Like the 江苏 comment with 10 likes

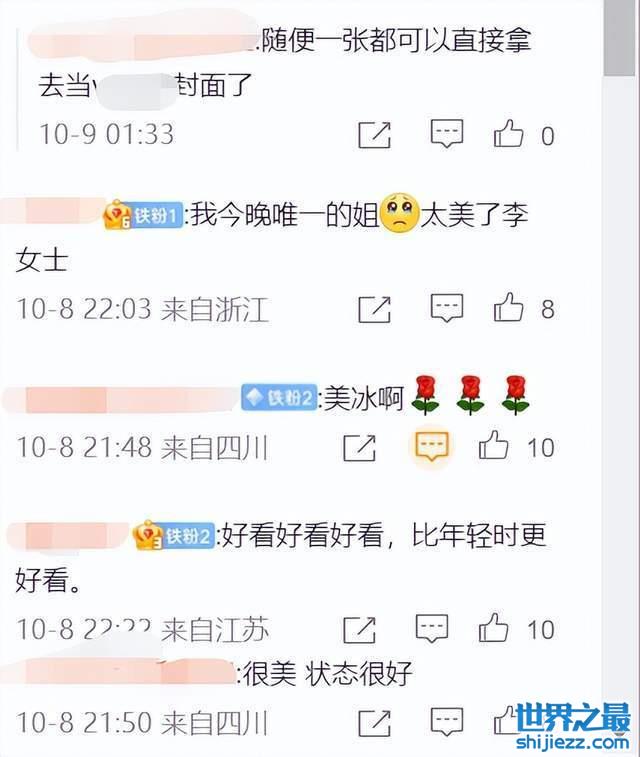[493, 628]
